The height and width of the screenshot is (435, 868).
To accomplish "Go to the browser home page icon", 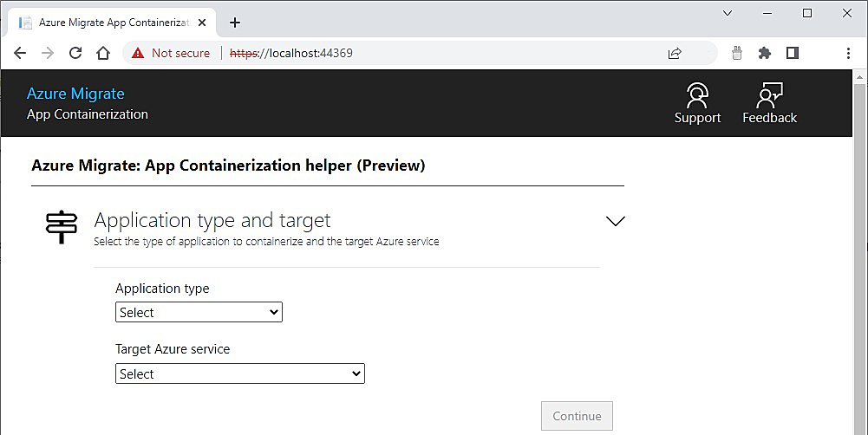I will tap(103, 53).
